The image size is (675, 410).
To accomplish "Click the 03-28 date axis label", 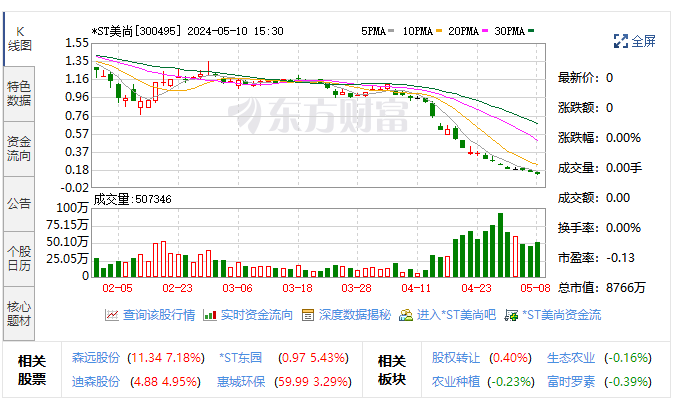I will 356,288.
